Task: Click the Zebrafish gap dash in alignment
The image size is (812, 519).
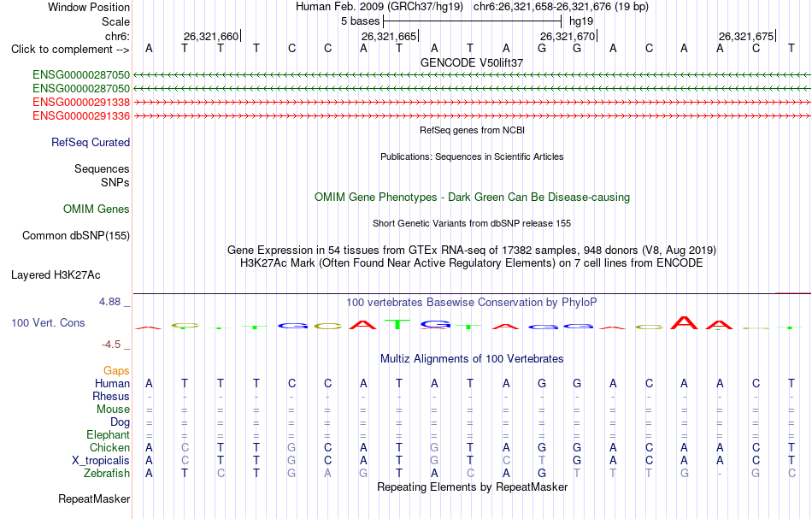Action: [x=720, y=474]
